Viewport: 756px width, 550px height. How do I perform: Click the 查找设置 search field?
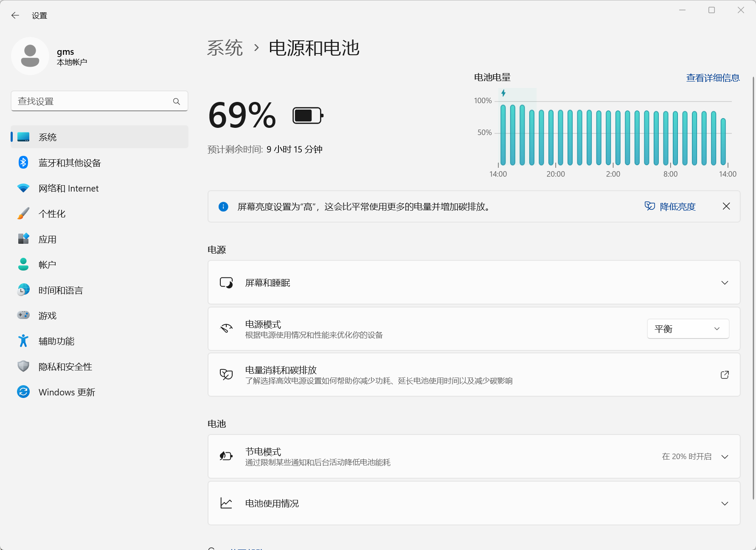[99, 101]
